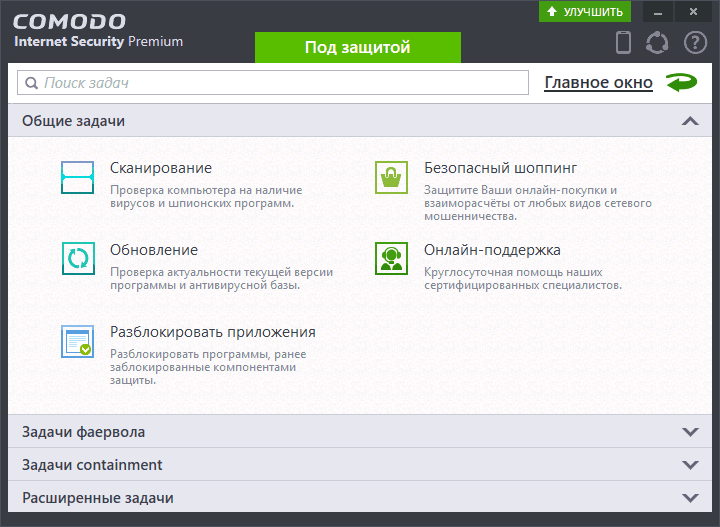Image resolution: width=720 pixels, height=527 pixels.
Task: Focus the Поиск задач search field
Action: click(273, 83)
